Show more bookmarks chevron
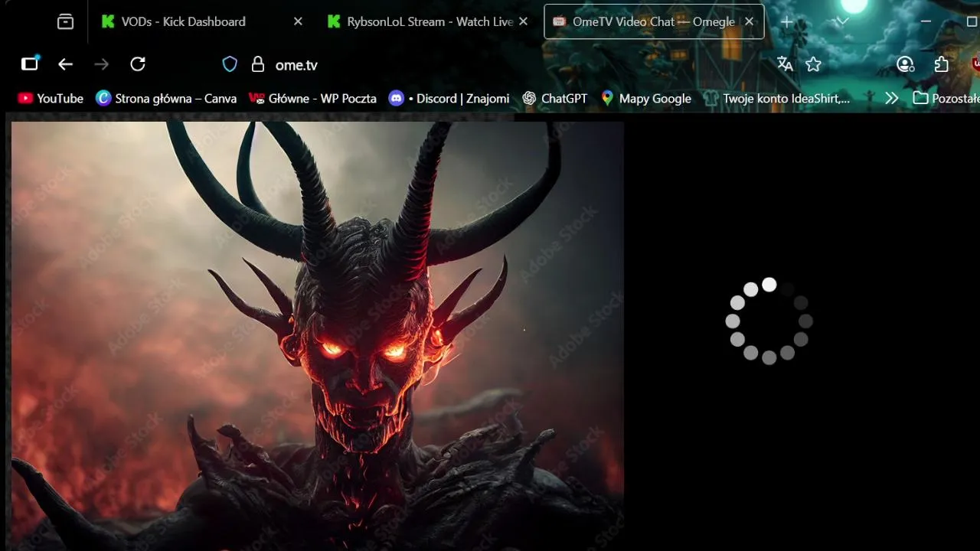This screenshot has width=980, height=551. click(891, 98)
